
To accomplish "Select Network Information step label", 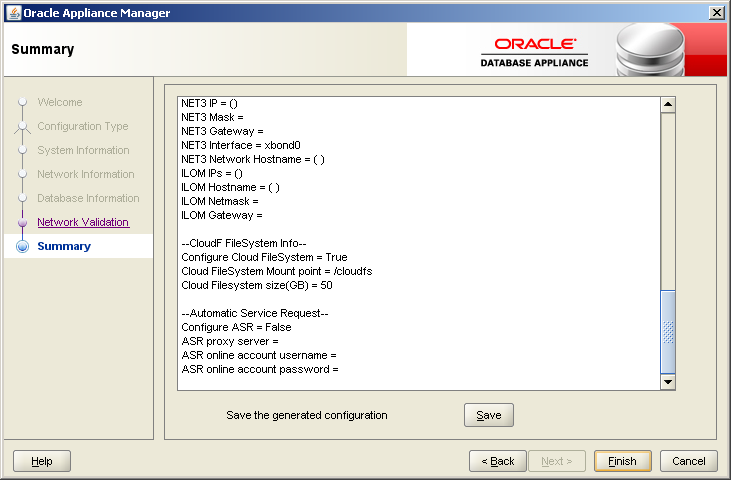I will pos(86,174).
